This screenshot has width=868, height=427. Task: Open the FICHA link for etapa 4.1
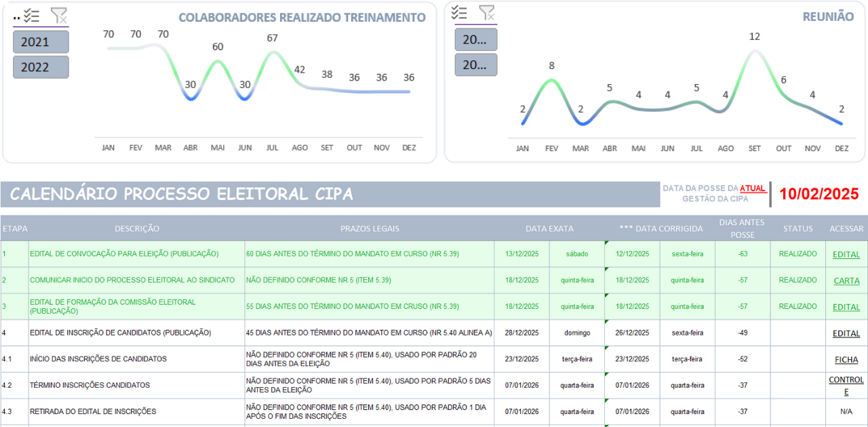tap(846, 360)
